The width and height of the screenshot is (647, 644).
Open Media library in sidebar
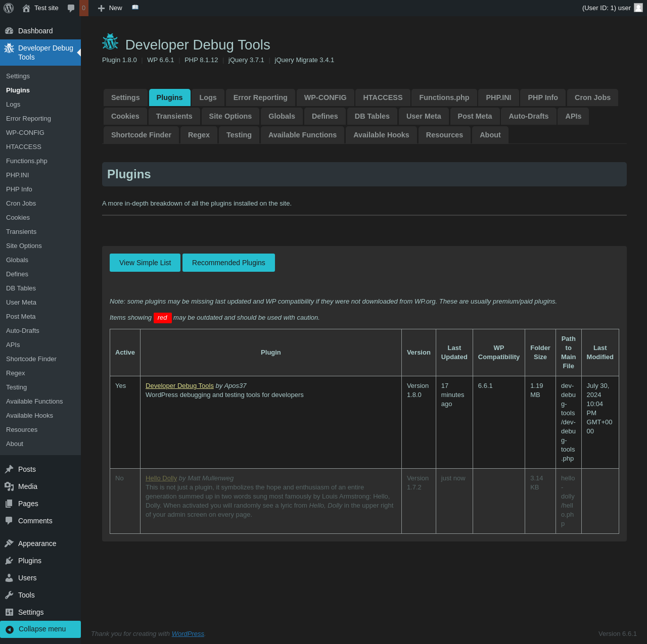coord(27,486)
